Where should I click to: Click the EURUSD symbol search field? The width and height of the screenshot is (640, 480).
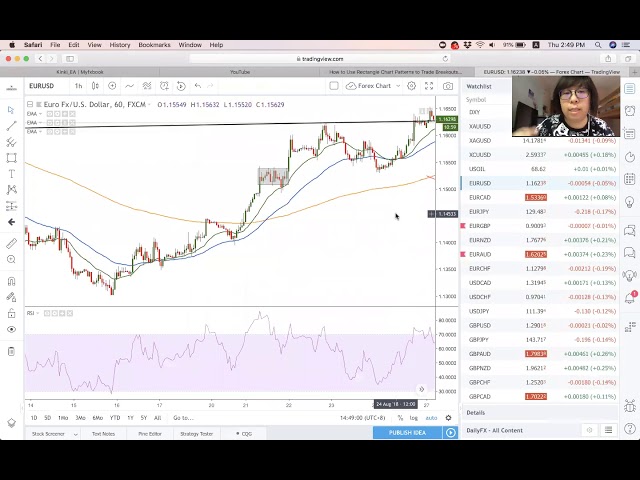pos(43,86)
